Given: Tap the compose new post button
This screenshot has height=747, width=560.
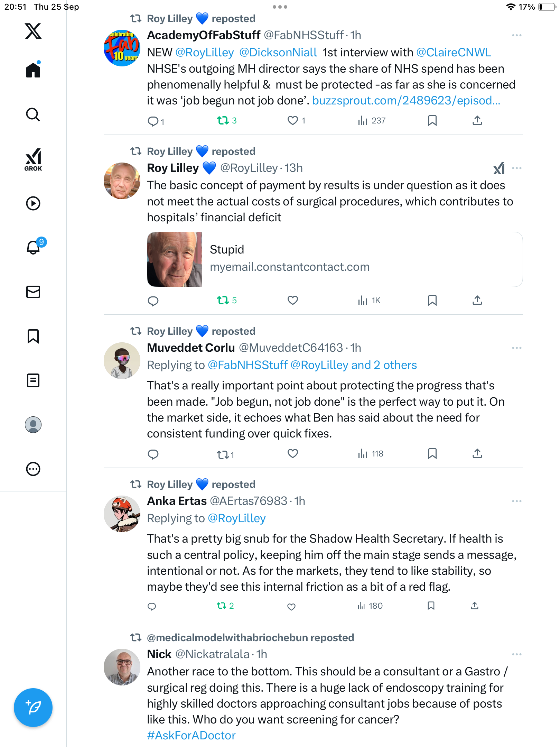Looking at the screenshot, I should (x=33, y=707).
